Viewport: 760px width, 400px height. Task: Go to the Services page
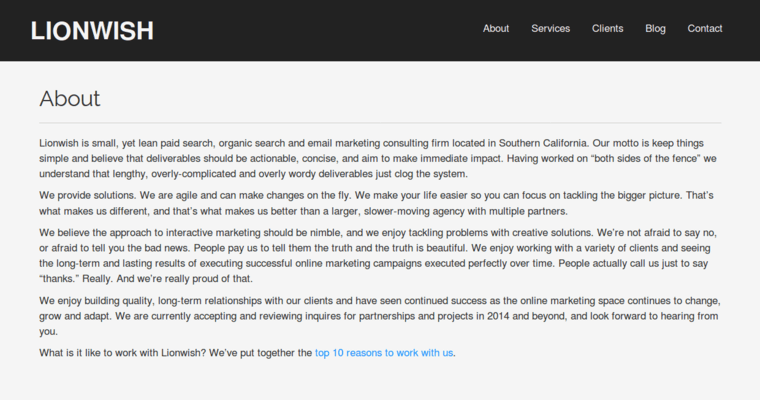(x=551, y=29)
